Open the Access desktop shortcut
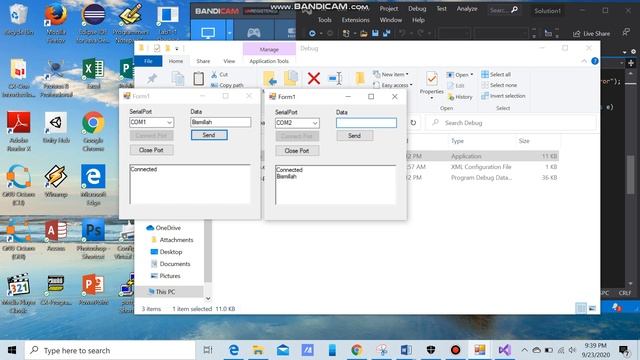This screenshot has height=360, width=640. click(56, 235)
